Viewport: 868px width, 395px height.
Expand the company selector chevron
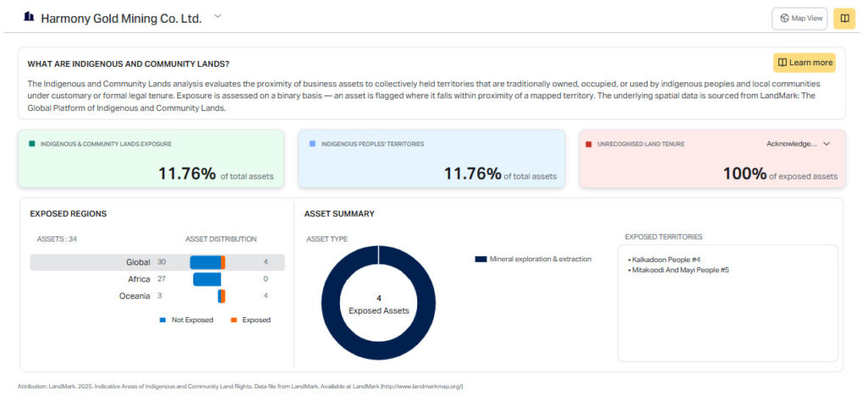218,17
